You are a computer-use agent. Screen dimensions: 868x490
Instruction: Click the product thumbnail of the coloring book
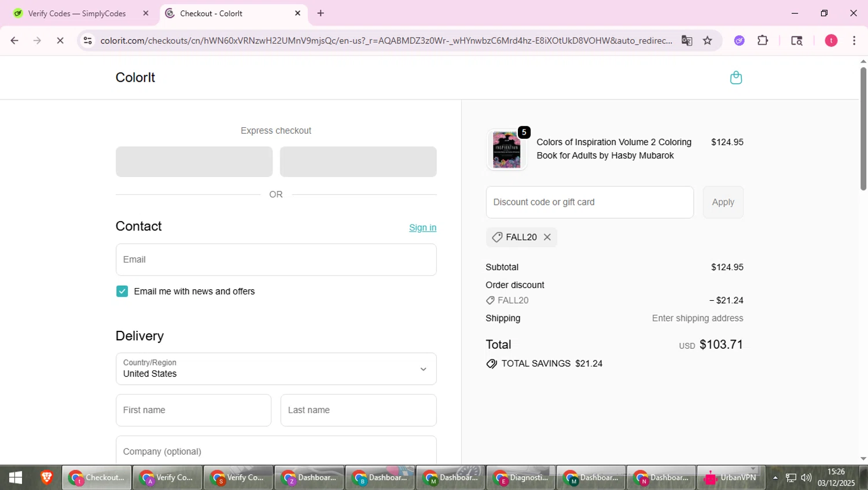[x=507, y=149]
